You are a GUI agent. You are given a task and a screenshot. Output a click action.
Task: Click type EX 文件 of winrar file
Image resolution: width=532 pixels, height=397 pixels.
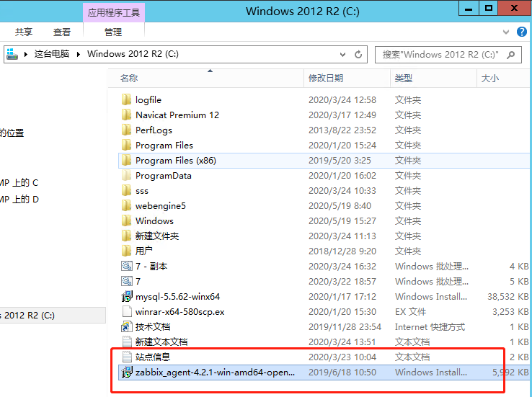click(x=410, y=311)
